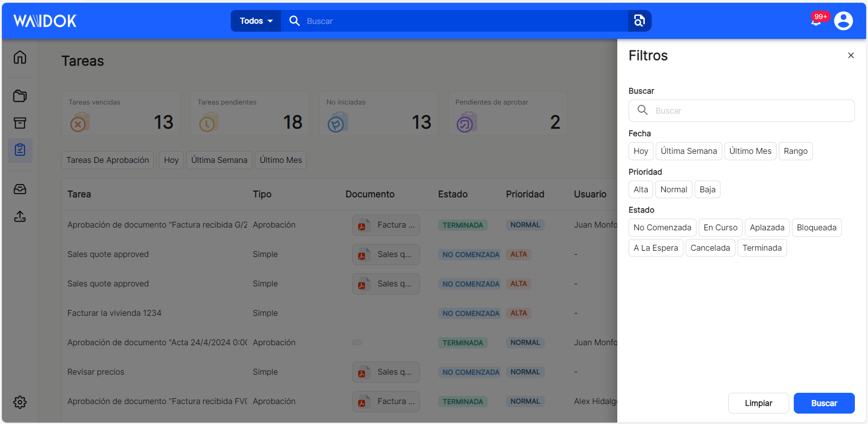Select the tasks clipboard icon in sidebar

pyautogui.click(x=20, y=150)
